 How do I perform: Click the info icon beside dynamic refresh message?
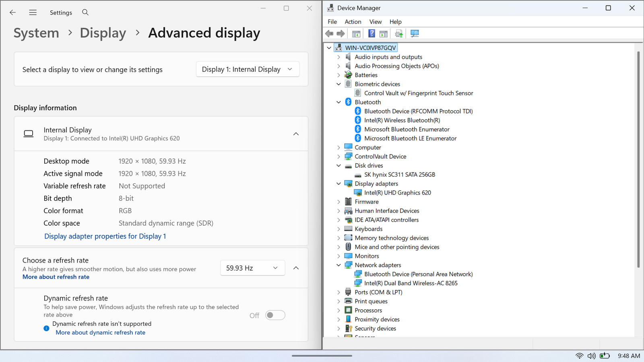tap(46, 328)
